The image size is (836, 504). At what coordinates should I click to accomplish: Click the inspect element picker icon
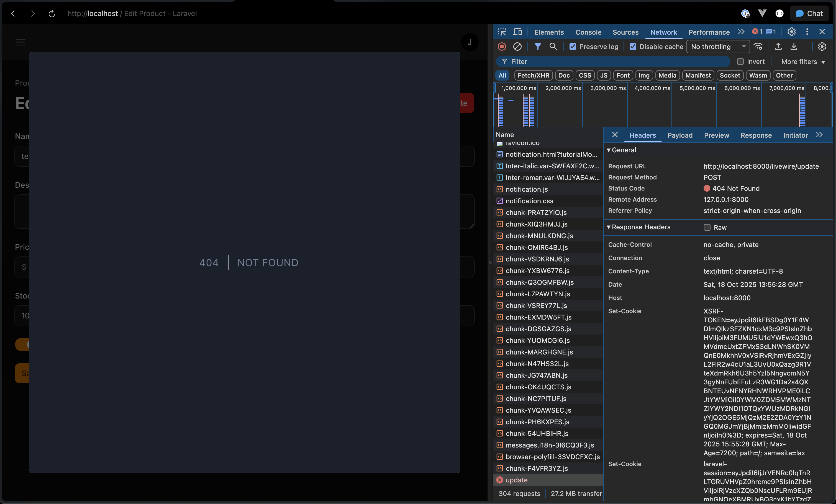(502, 32)
